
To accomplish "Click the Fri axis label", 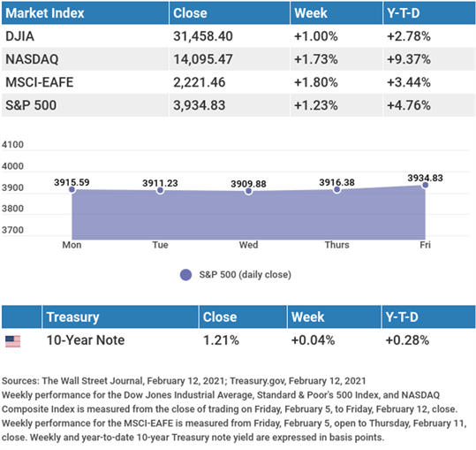I will (x=425, y=245).
